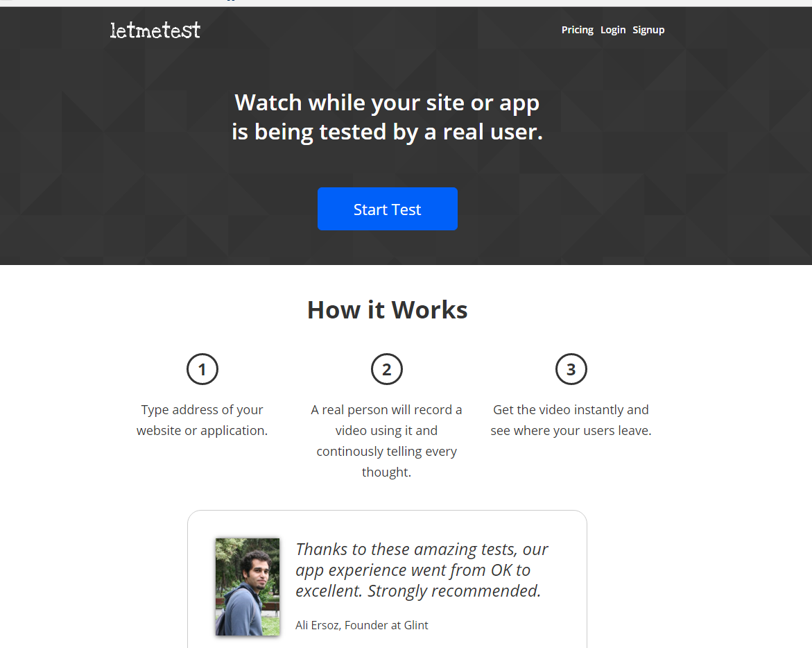The width and height of the screenshot is (812, 648).
Task: Follow the Glint link
Action: click(x=417, y=625)
